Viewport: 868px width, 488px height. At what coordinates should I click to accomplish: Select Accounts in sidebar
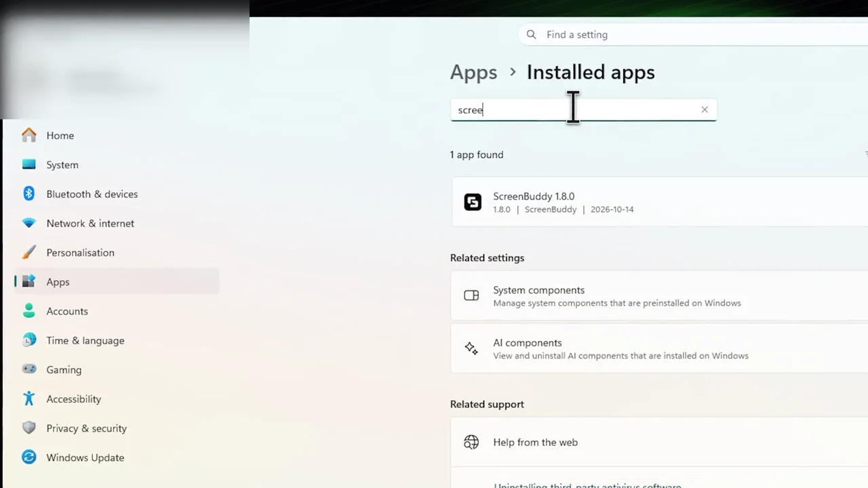[x=117, y=310]
